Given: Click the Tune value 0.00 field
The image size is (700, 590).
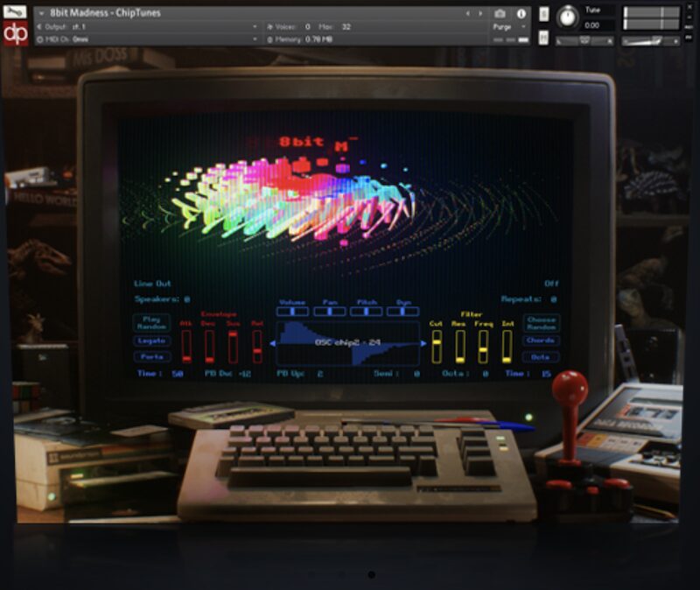Looking at the screenshot, I should click(593, 25).
